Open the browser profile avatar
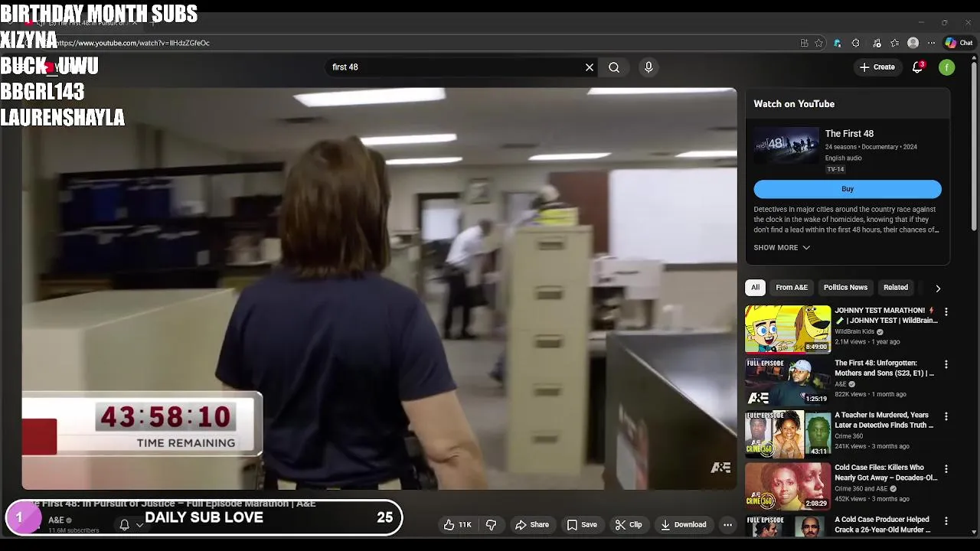The height and width of the screenshot is (551, 980). coord(913,43)
